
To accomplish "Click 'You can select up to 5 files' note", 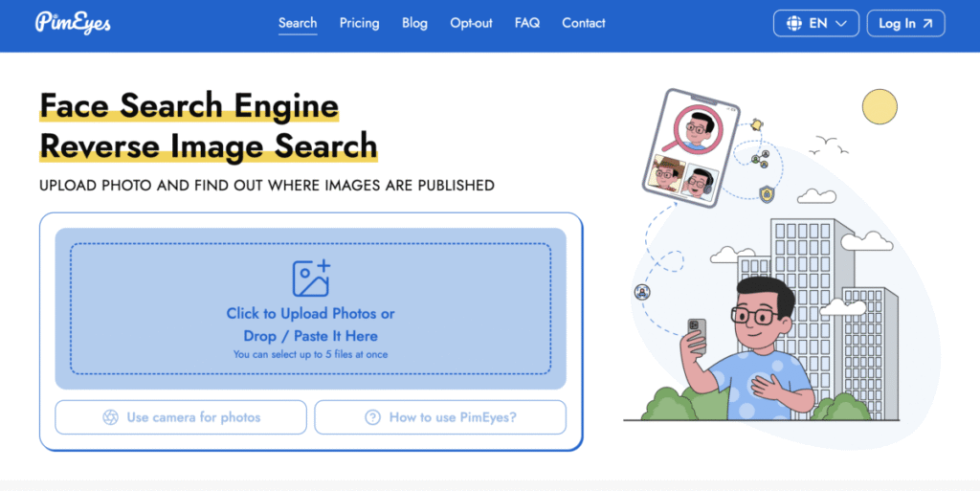I will 311,354.
